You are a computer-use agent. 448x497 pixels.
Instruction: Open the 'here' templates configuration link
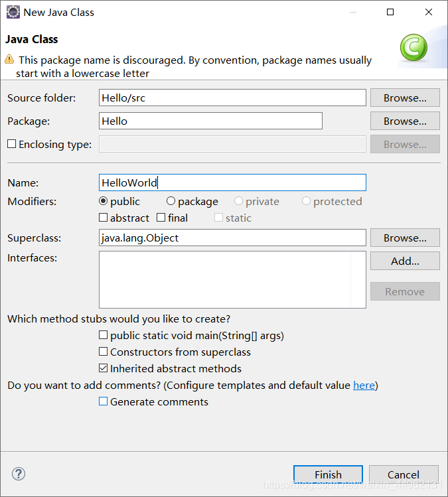[x=364, y=385]
